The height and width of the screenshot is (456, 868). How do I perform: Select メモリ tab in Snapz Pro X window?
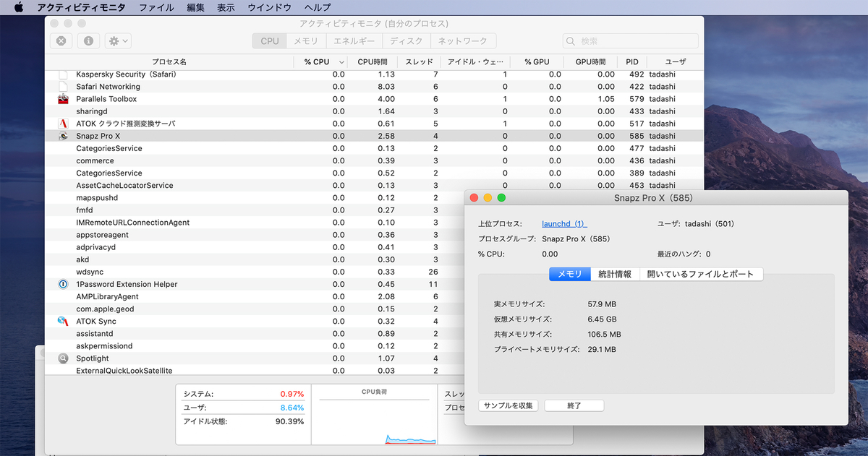pos(570,274)
